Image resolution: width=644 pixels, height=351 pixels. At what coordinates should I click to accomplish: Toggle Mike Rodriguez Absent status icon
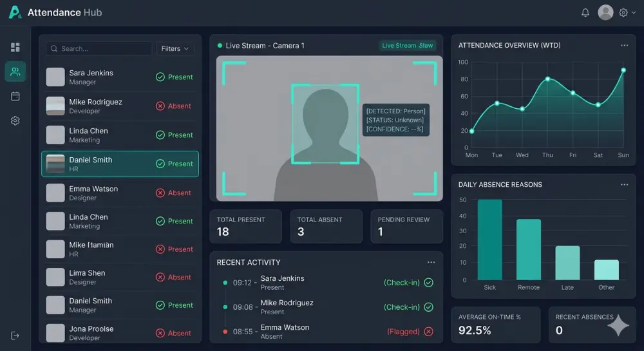160,106
